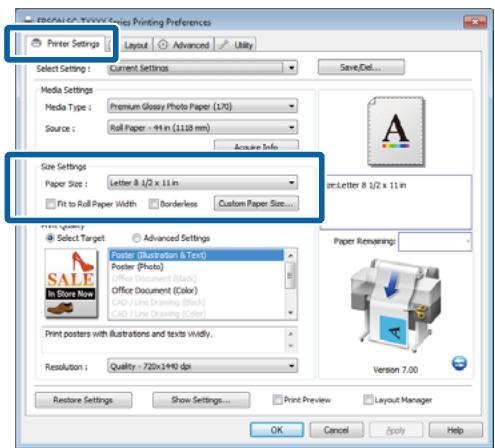
Task: Choose the Advanced Settings radio button
Action: click(x=136, y=238)
